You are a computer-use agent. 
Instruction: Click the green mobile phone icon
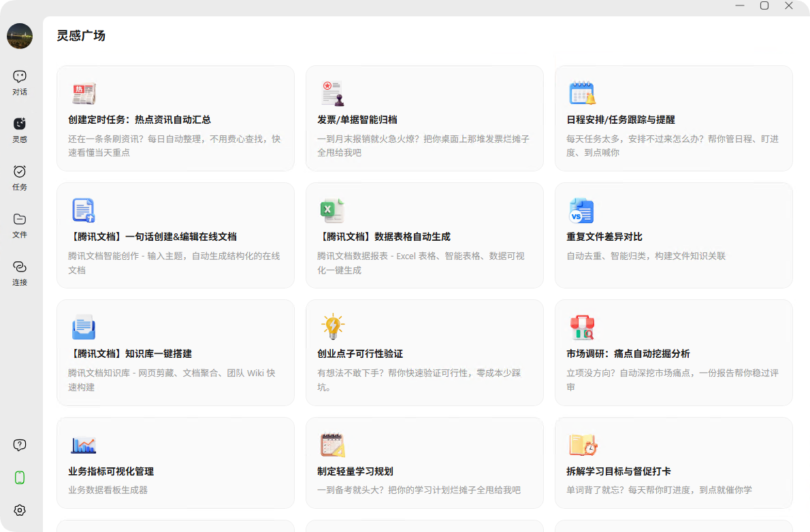(20, 478)
